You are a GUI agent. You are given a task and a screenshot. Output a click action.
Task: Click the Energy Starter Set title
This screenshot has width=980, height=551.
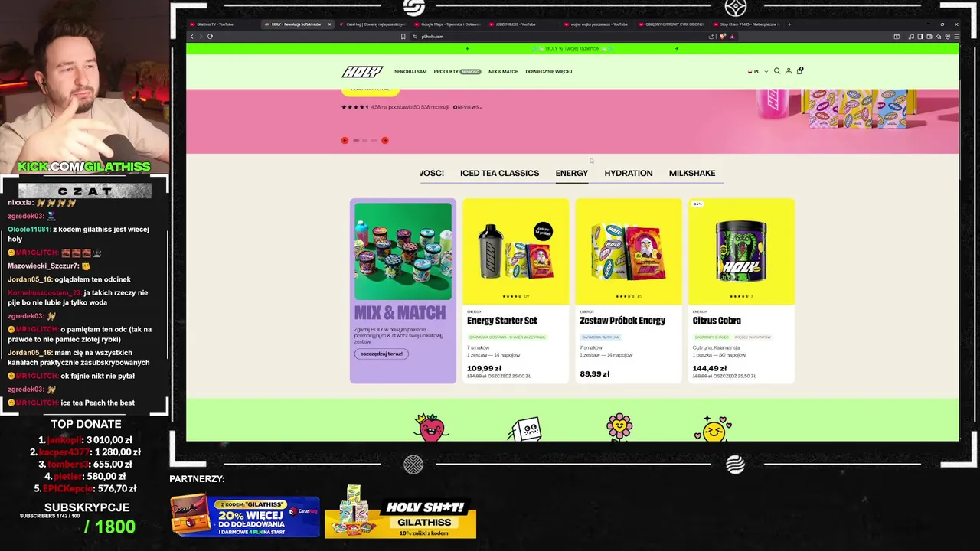(502, 321)
